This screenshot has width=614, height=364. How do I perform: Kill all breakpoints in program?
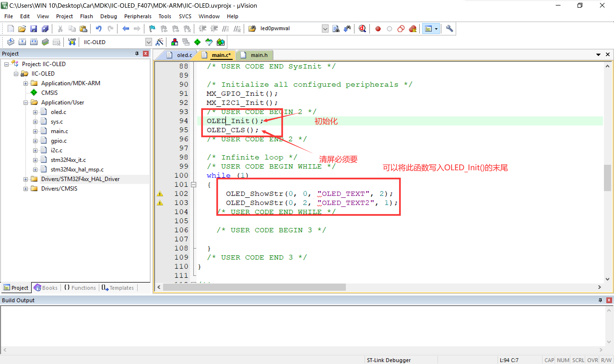(x=413, y=29)
